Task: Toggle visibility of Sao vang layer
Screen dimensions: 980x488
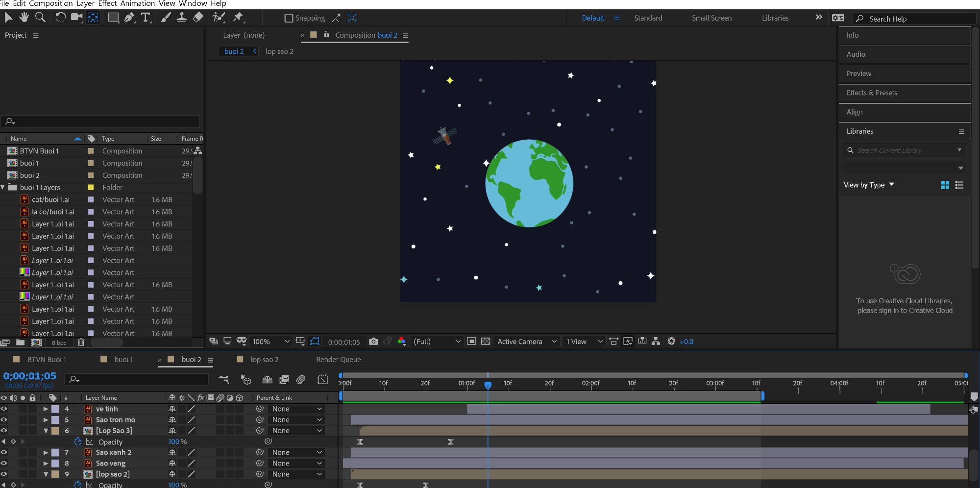Action: click(4, 463)
